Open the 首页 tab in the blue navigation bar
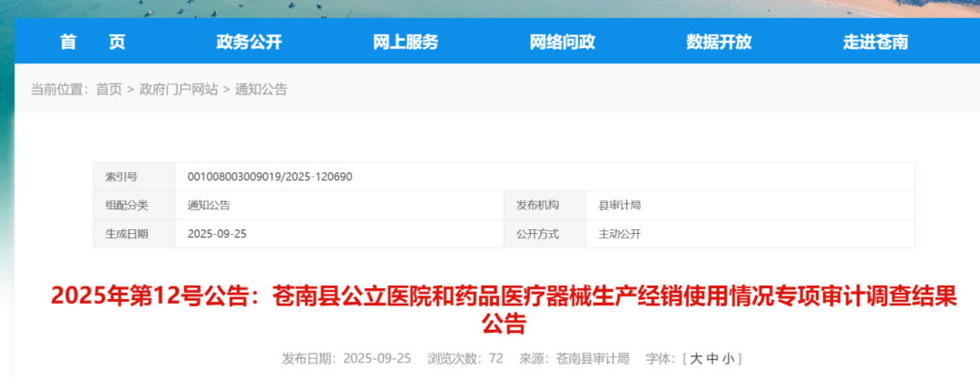980x378 pixels. (92, 42)
